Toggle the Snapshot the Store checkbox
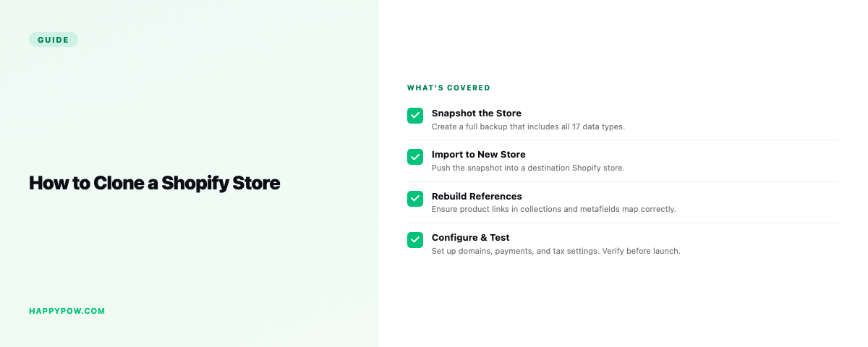The height and width of the screenshot is (347, 868). (415, 116)
